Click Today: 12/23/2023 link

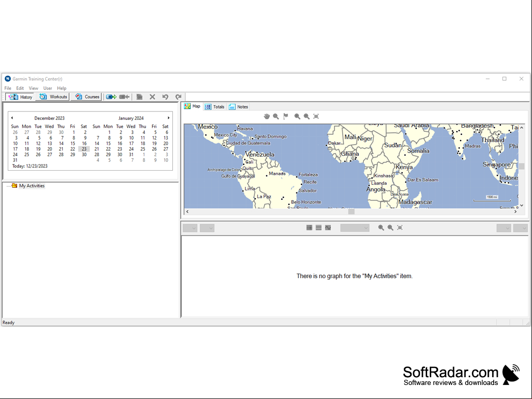tap(30, 166)
